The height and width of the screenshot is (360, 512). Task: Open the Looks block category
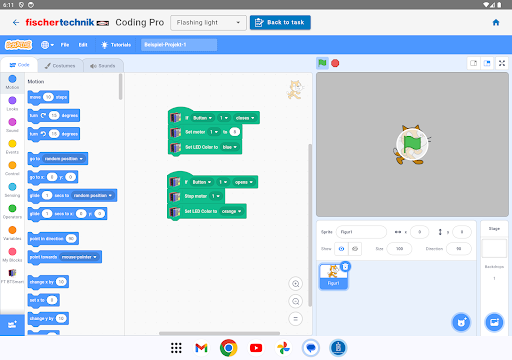click(12, 104)
